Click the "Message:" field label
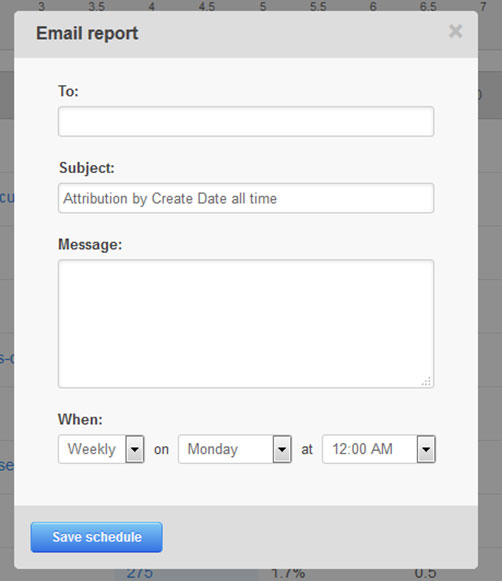The height and width of the screenshot is (581, 502). [90, 245]
